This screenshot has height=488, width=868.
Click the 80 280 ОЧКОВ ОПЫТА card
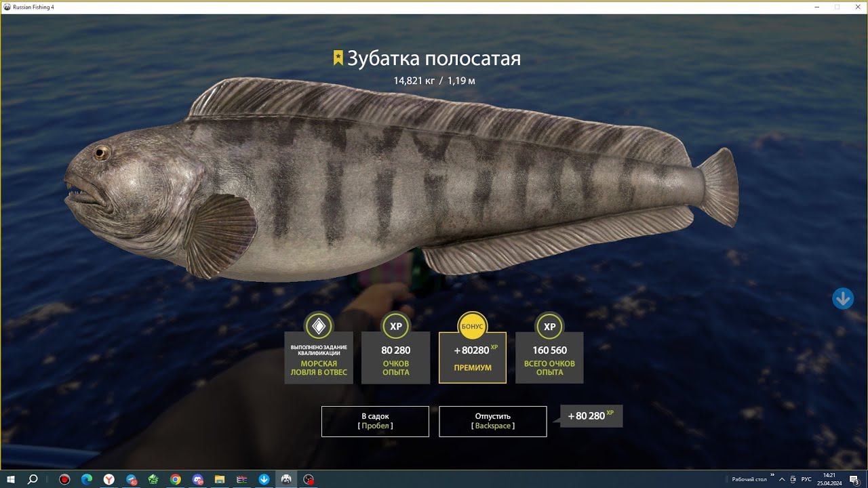396,358
